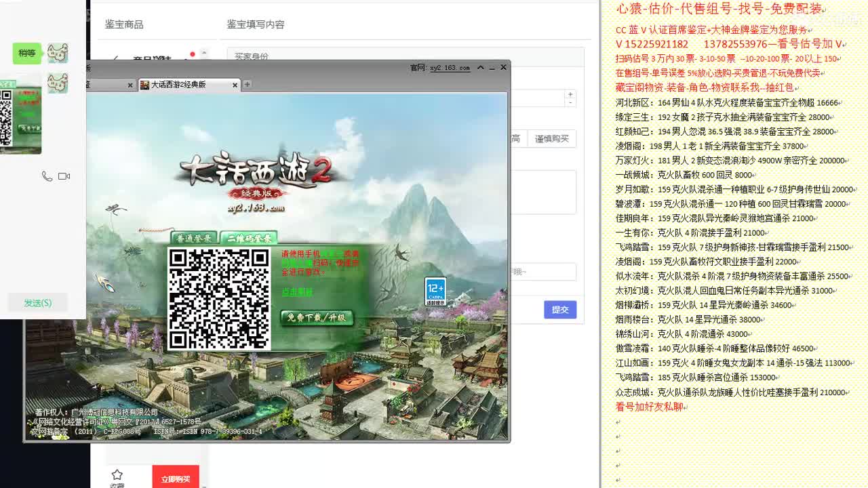This screenshot has height=488, width=868.
Task: Open a new tab with the plus icon
Action: pyautogui.click(x=248, y=84)
